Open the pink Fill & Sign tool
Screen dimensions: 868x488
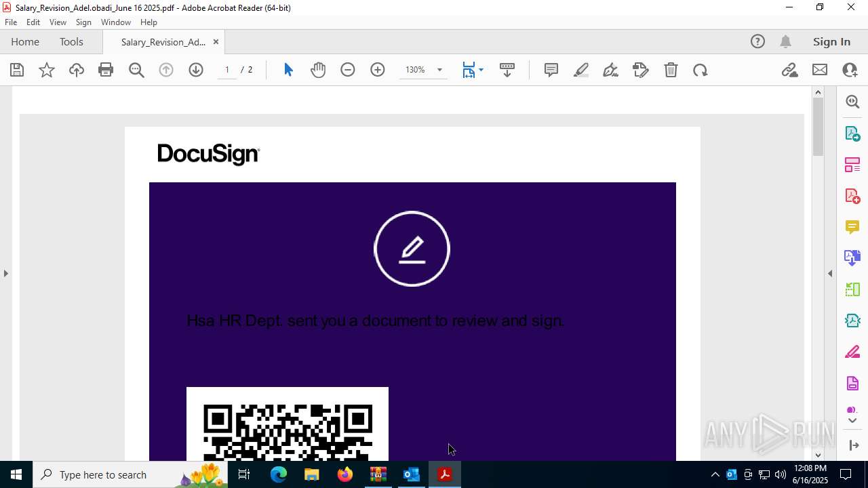pyautogui.click(x=852, y=352)
